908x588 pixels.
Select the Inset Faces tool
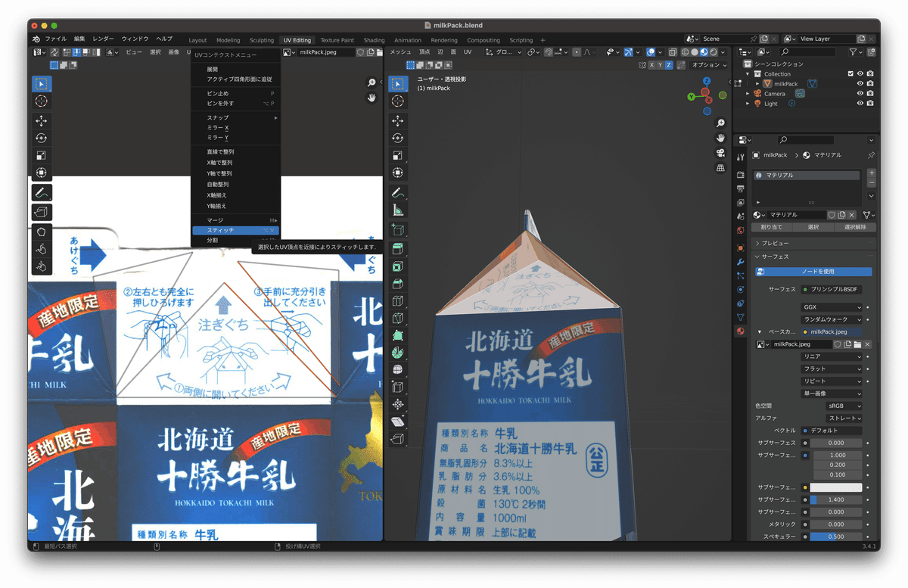click(398, 266)
